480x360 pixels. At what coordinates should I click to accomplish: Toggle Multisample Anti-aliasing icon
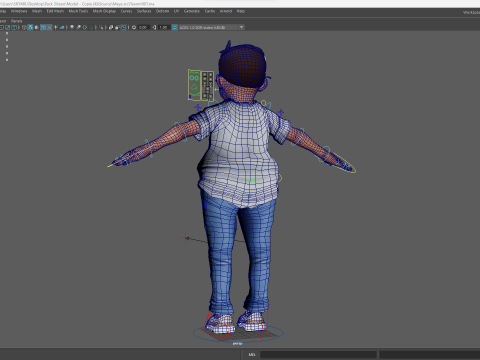pos(85,27)
